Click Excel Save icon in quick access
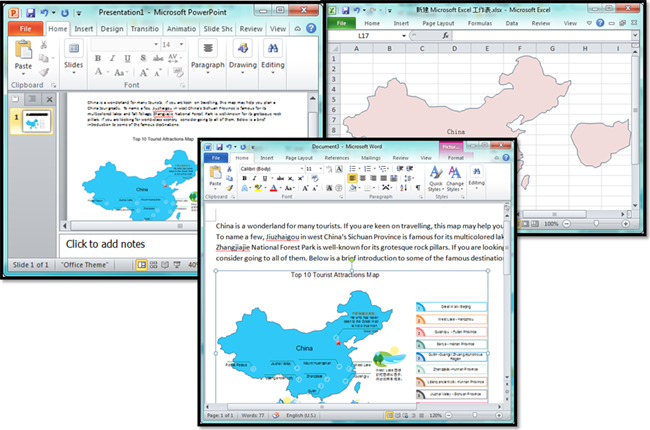The width and height of the screenshot is (650, 430). (345, 10)
